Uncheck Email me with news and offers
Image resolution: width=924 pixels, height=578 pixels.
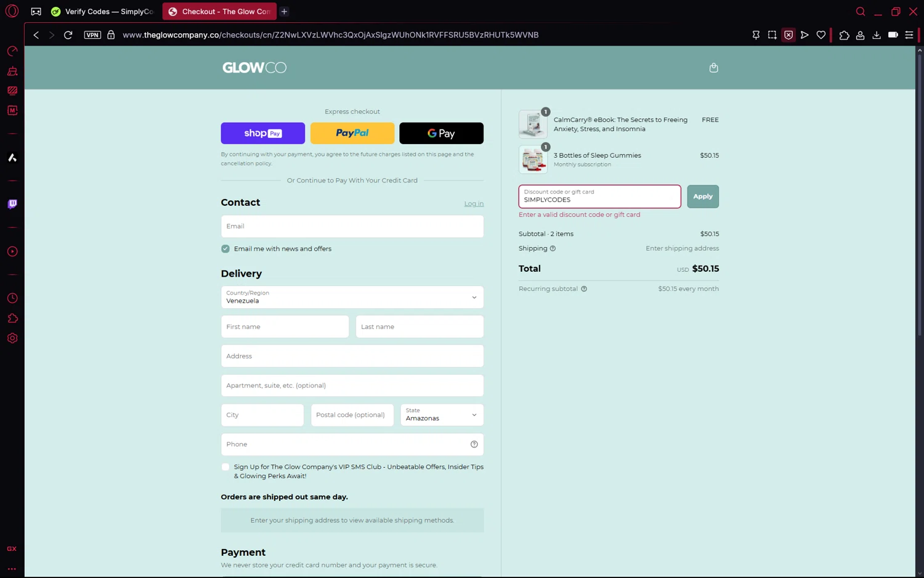(x=225, y=249)
